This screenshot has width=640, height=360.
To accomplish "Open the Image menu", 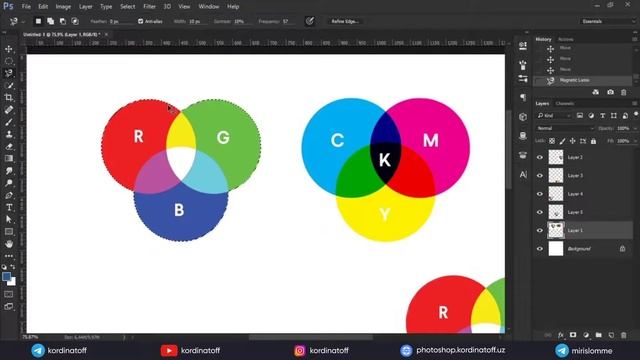I will 63,7.
